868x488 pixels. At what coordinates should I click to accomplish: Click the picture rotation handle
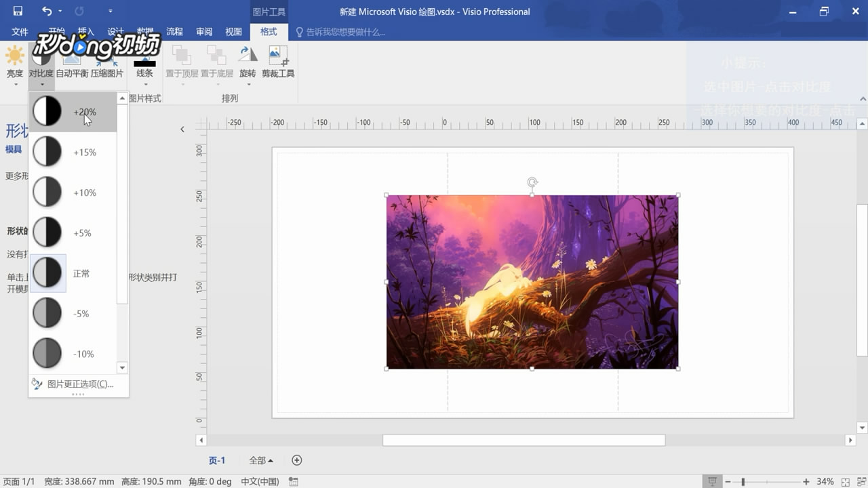532,182
